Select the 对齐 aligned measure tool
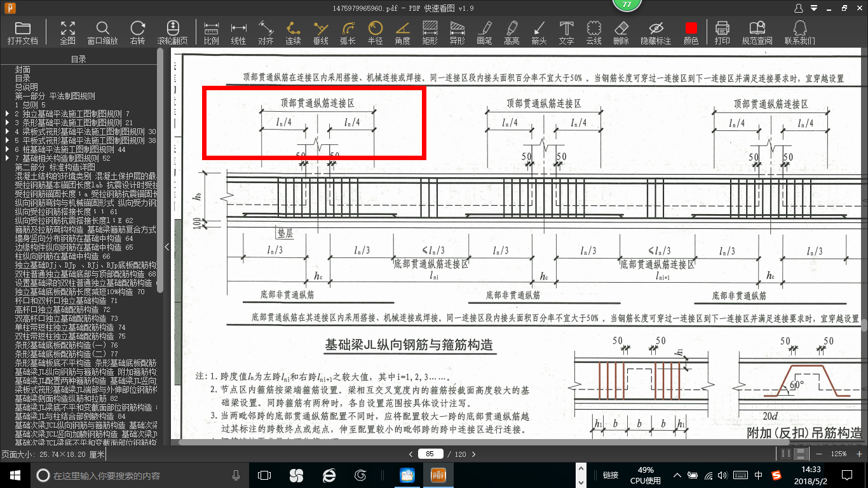 click(x=266, y=32)
